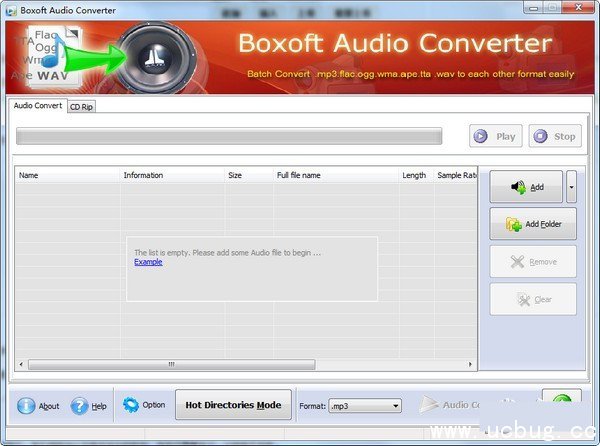This screenshot has width=600, height=446.
Task: Open Help via question mark icon
Action: 79,406
